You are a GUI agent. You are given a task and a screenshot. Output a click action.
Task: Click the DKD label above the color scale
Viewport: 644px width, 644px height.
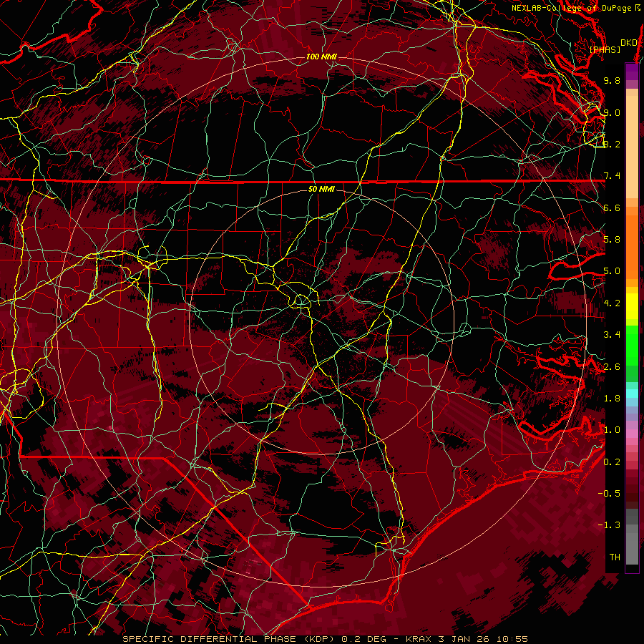point(629,43)
